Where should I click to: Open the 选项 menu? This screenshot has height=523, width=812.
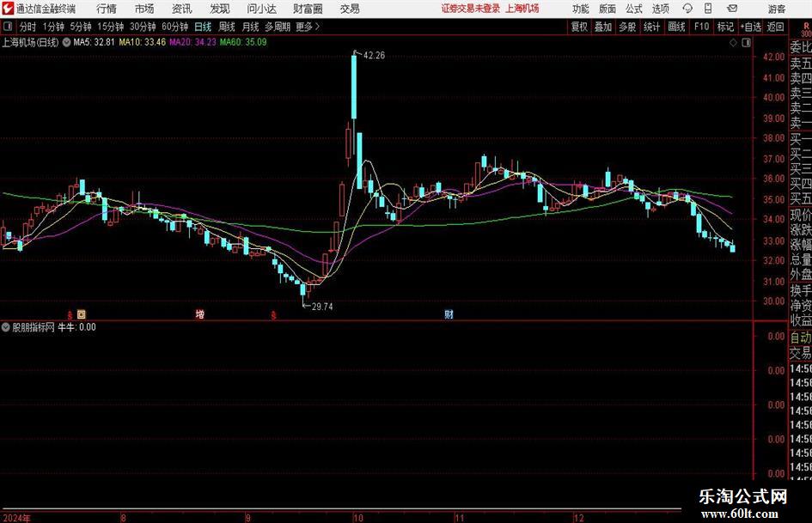(x=661, y=9)
